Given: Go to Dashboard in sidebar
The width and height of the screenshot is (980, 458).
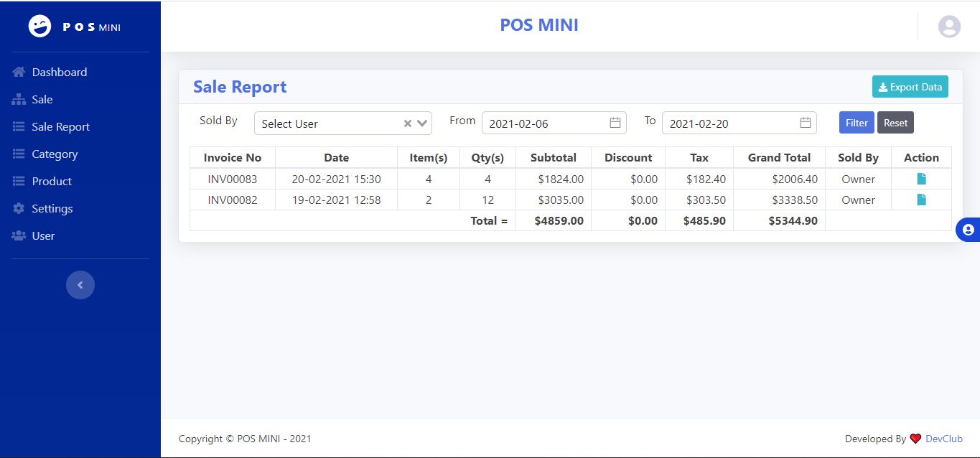Looking at the screenshot, I should point(59,72).
